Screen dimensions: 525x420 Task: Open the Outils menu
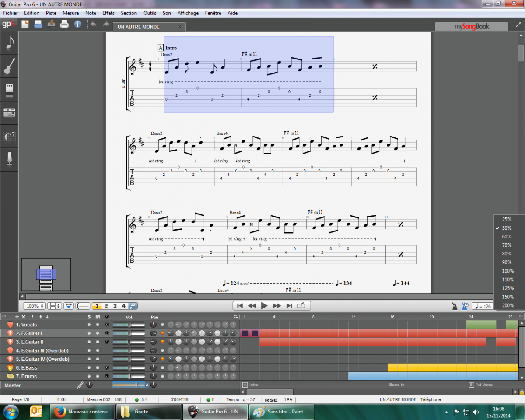[x=150, y=13]
